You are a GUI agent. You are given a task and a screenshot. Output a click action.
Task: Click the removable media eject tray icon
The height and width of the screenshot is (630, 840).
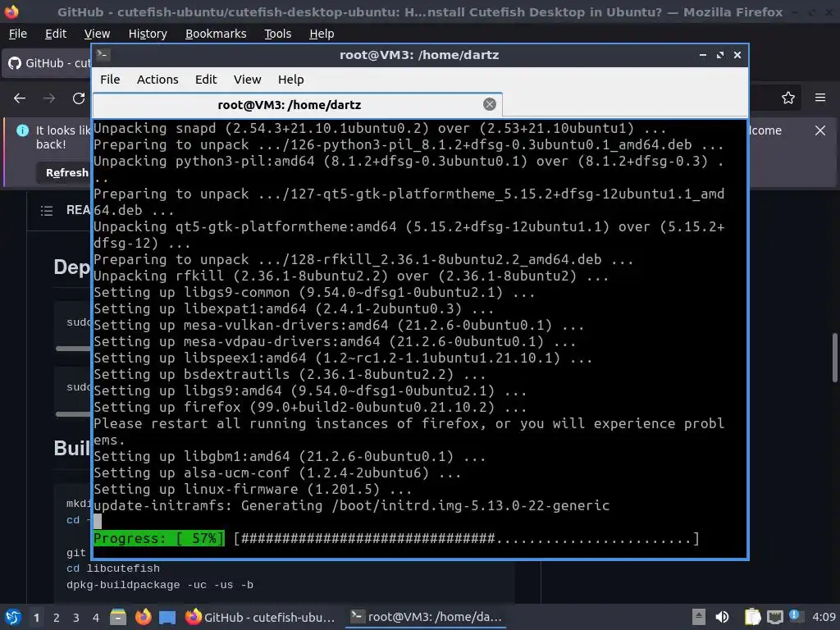pyautogui.click(x=698, y=617)
